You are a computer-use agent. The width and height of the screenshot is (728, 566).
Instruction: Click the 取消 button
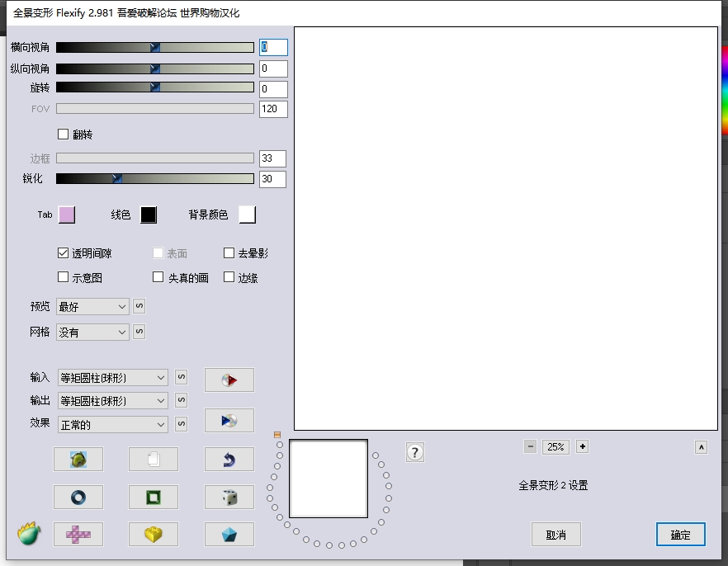(x=555, y=535)
